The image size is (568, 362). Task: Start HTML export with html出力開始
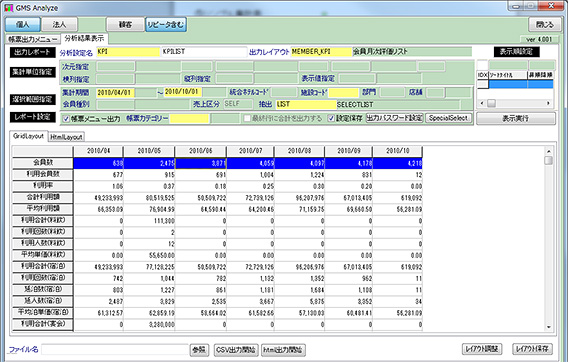(284, 350)
